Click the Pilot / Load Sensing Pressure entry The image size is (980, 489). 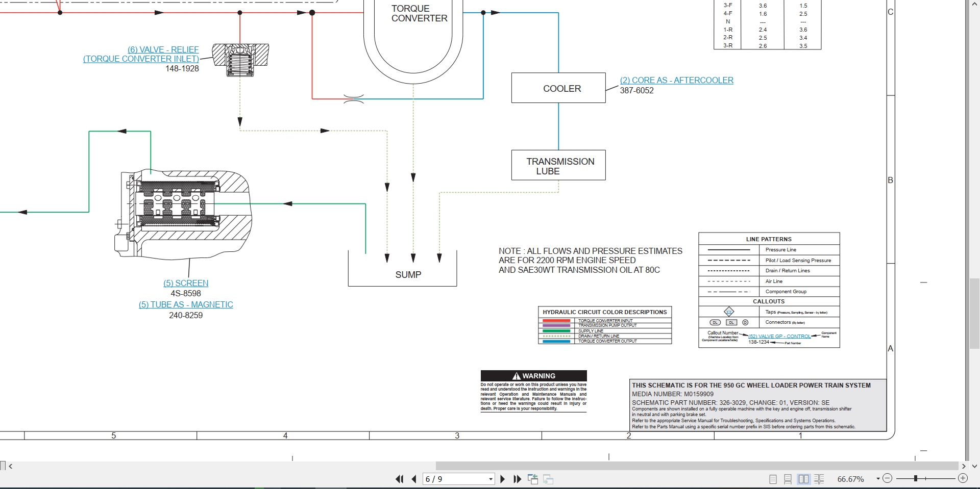(x=798, y=260)
